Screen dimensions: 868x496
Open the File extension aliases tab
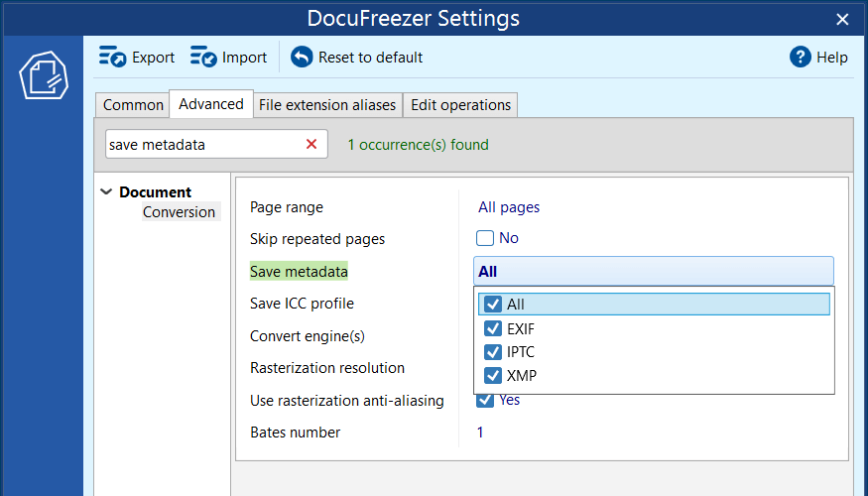pos(327,105)
